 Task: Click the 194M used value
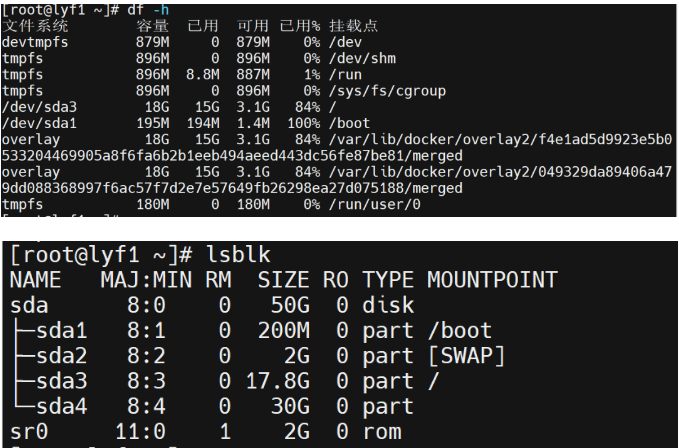click(203, 123)
